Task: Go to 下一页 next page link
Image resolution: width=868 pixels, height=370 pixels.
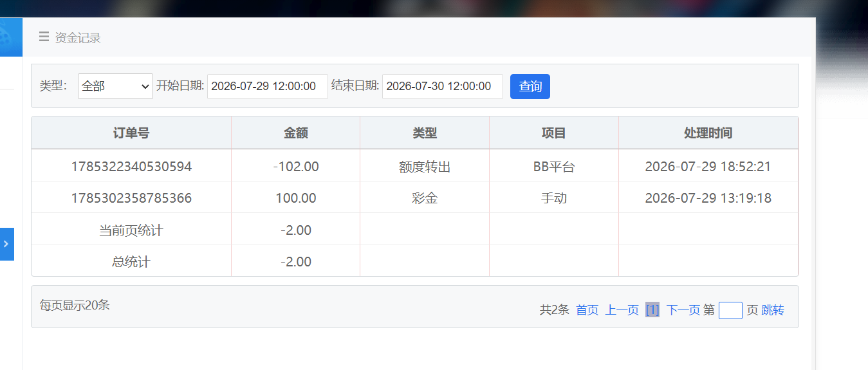Action: 683,310
